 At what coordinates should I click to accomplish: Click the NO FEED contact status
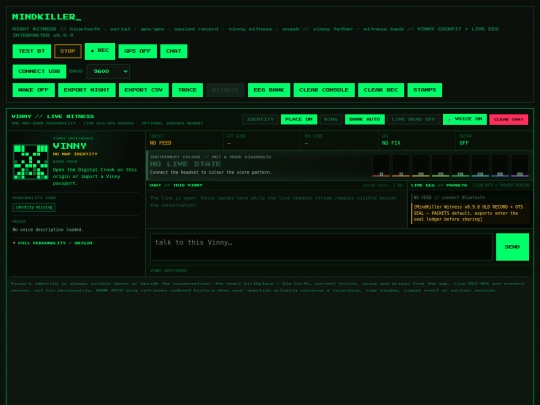(160, 143)
